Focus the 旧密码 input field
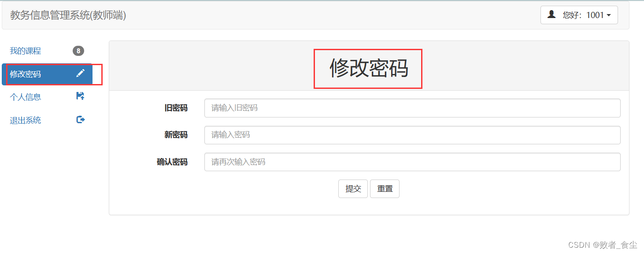This screenshot has height=253, width=644. 412,108
